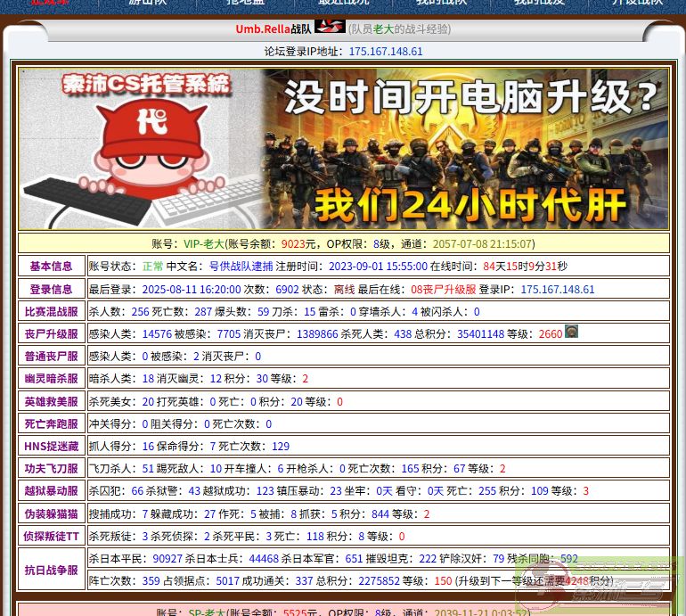Click the login IP in 登录信息 row

558,290
